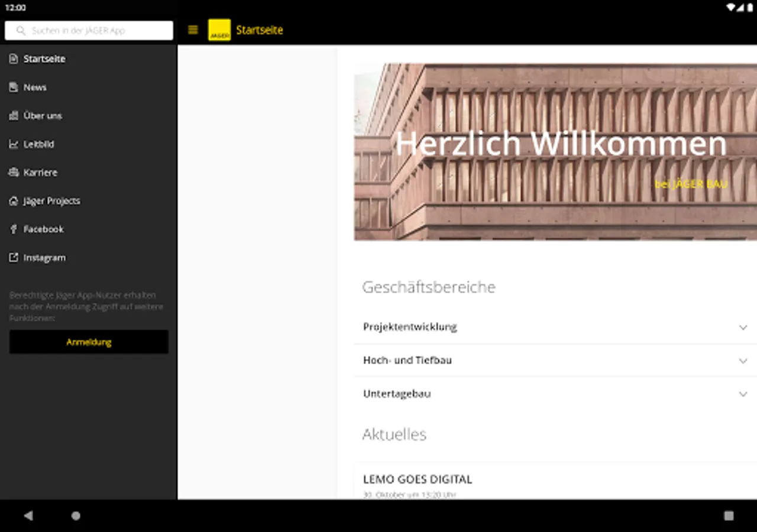The image size is (757, 532).
Task: Open Über uns menu entry
Action: pyautogui.click(x=89, y=116)
